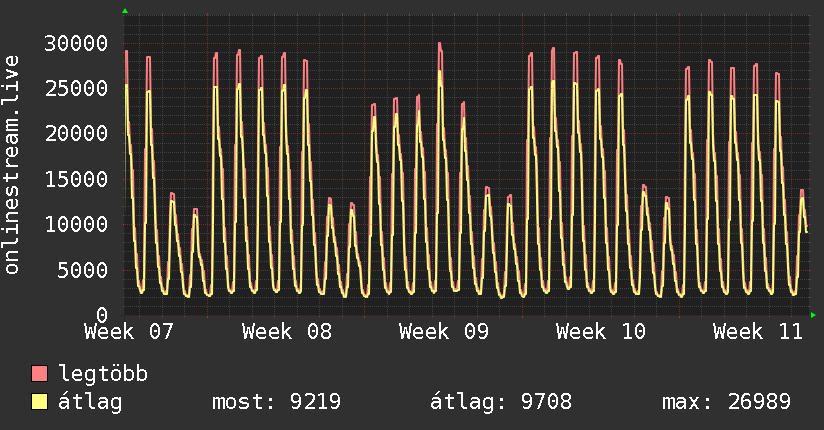Image resolution: width=824 pixels, height=430 pixels.
Task: Click the 20000 y-axis tick label
Action: click(76, 134)
